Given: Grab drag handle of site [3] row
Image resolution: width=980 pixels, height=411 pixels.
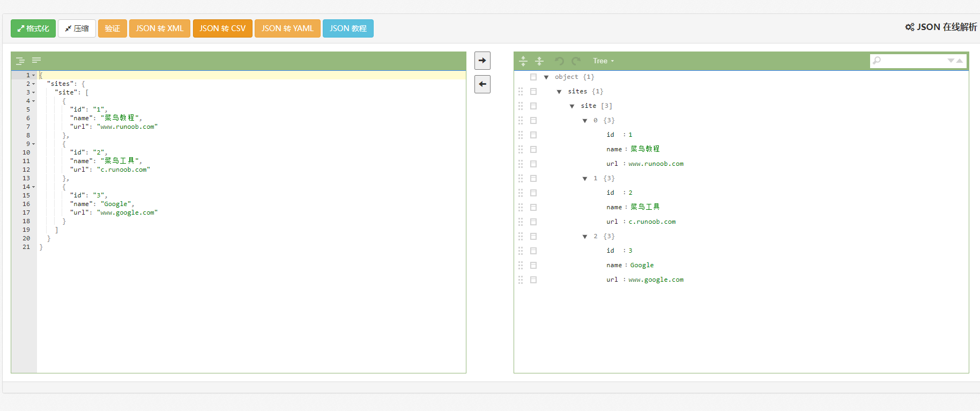Looking at the screenshot, I should coord(521,106).
